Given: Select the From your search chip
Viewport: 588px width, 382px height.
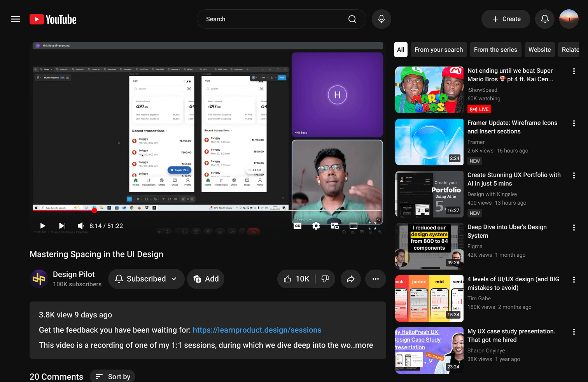Looking at the screenshot, I should (439, 50).
